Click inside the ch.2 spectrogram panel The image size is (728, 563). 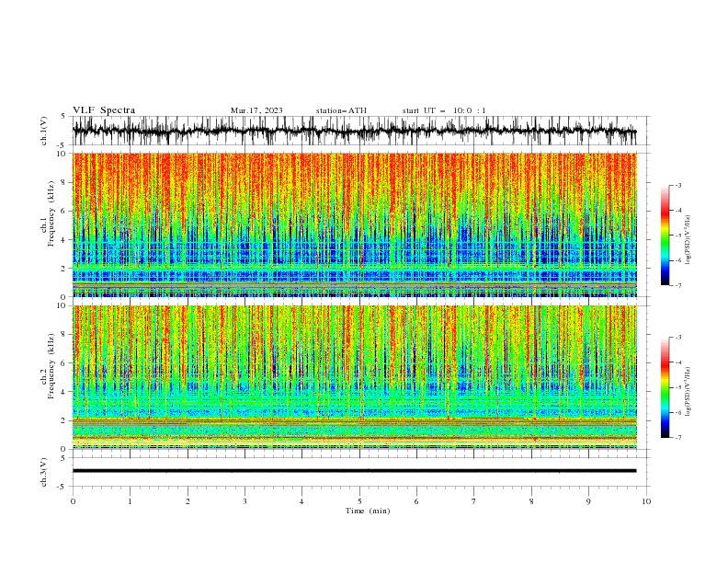click(x=354, y=377)
